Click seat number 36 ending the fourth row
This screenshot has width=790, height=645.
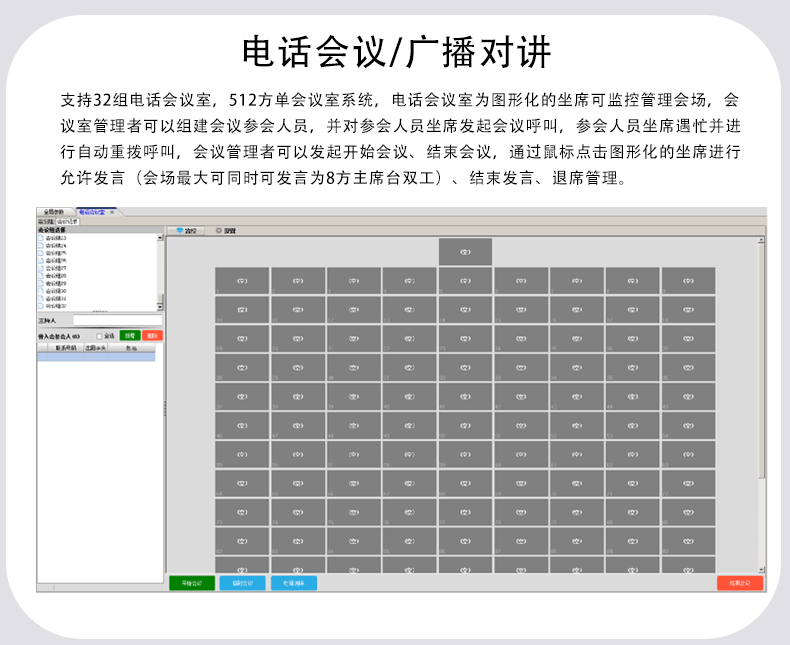point(689,368)
